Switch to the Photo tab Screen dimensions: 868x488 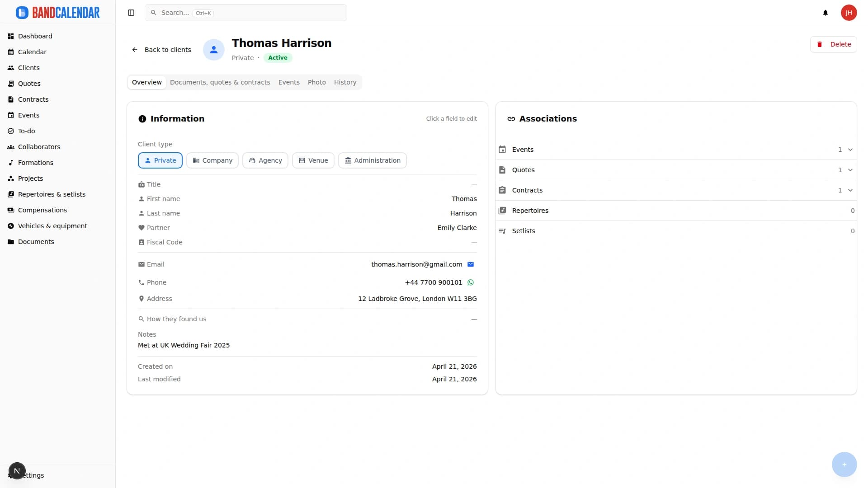click(x=317, y=82)
